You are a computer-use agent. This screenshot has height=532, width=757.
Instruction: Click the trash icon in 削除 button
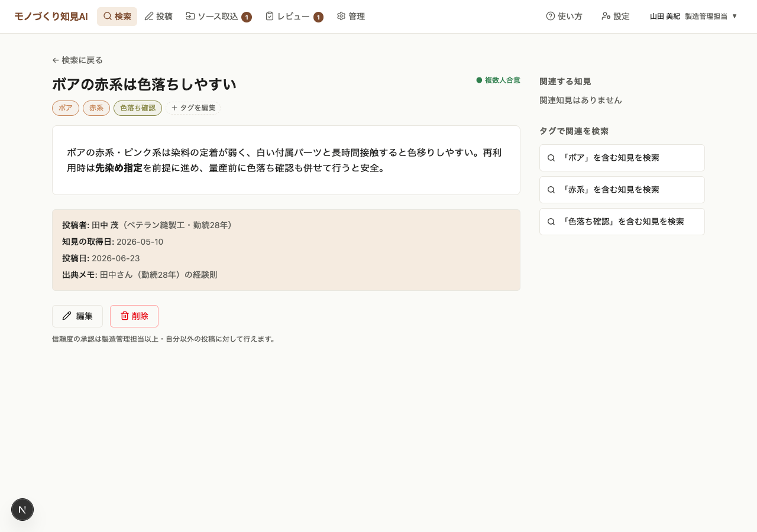click(x=125, y=316)
